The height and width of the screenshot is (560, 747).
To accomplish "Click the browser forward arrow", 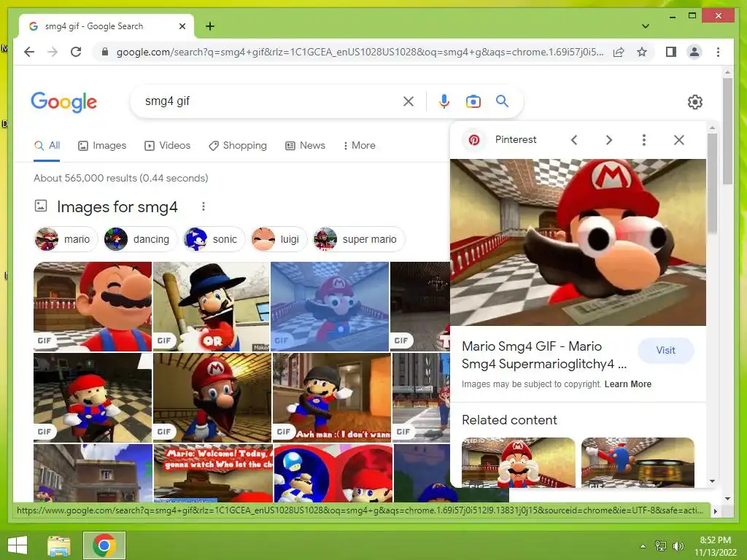I will (53, 52).
